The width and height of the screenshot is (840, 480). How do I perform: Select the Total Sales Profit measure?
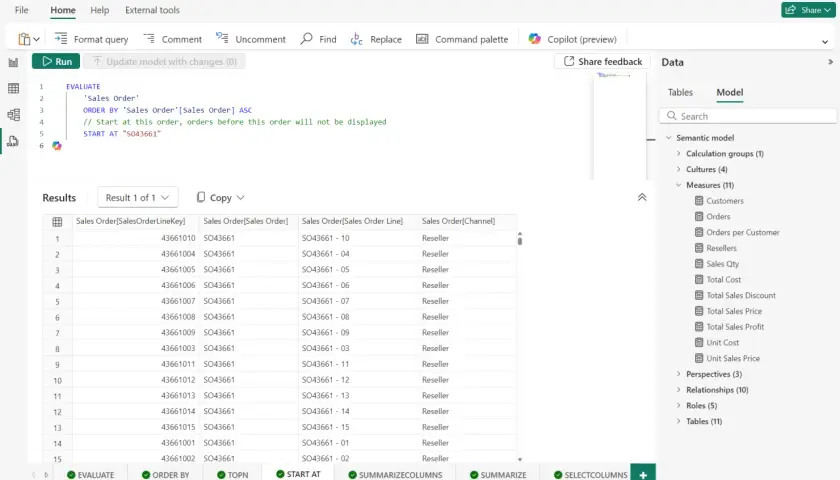click(734, 327)
